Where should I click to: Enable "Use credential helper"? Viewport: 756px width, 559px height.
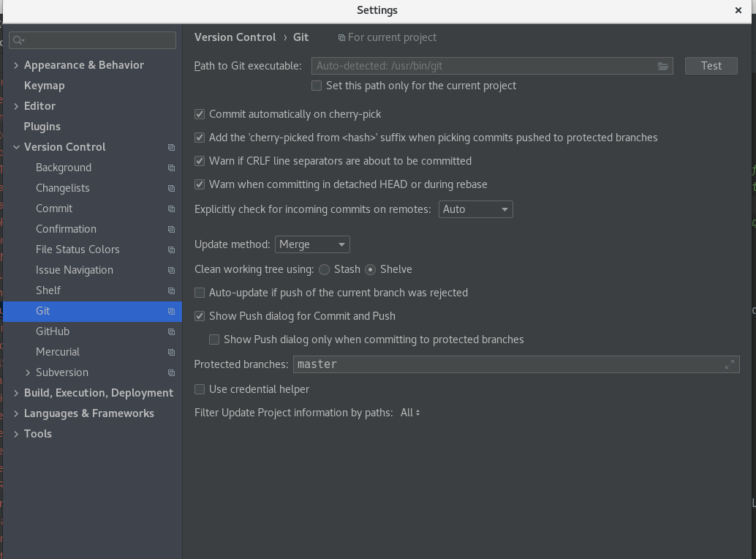(200, 389)
